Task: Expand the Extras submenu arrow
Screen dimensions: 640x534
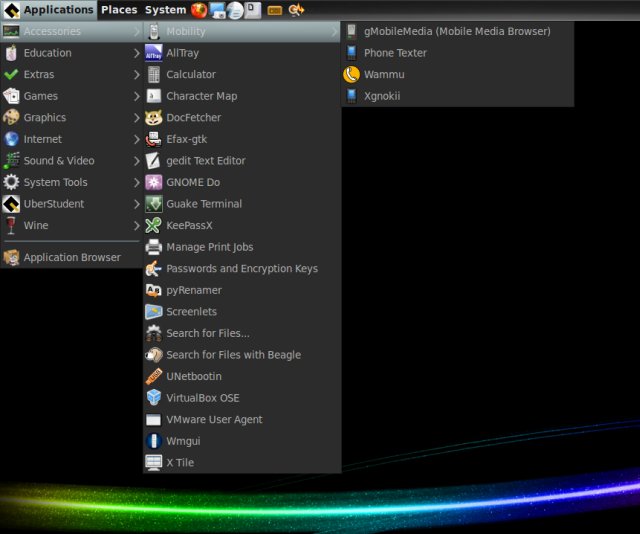Action: pyautogui.click(x=136, y=75)
